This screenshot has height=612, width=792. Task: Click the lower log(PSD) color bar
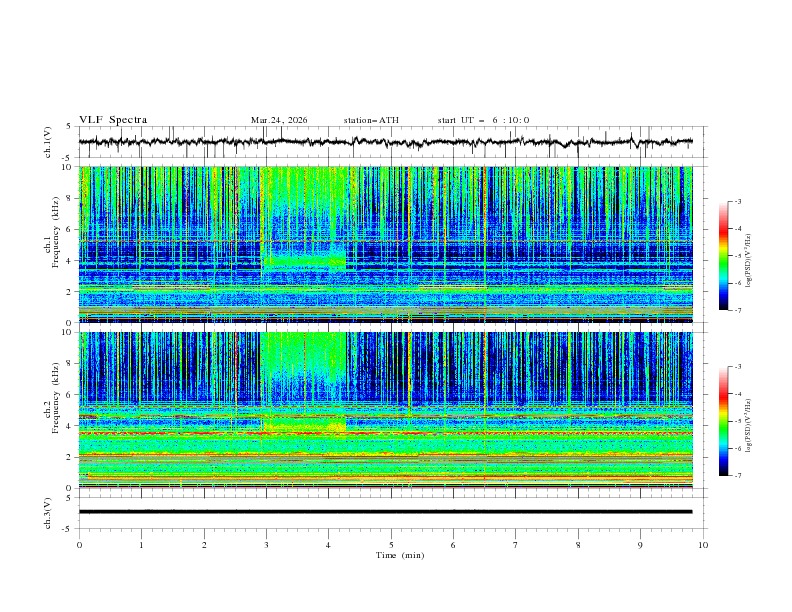[x=723, y=421]
